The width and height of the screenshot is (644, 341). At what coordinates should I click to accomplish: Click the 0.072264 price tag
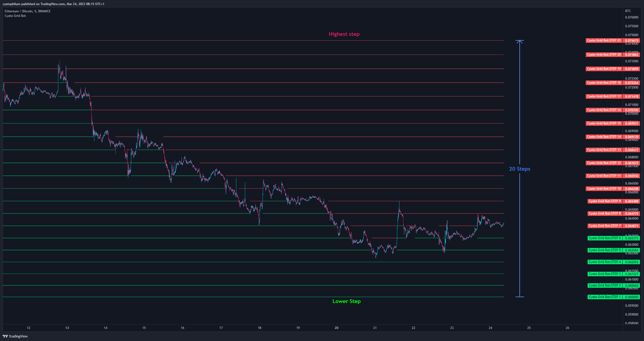pos(631,83)
